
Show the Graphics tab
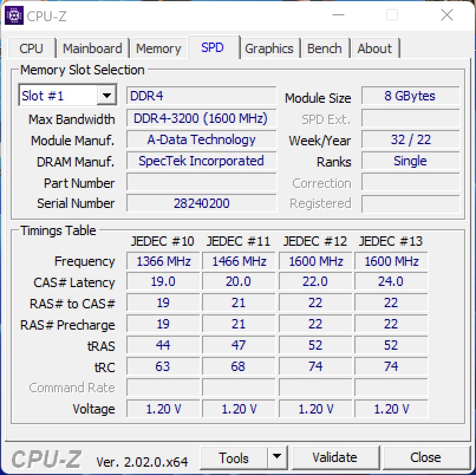tap(269, 48)
